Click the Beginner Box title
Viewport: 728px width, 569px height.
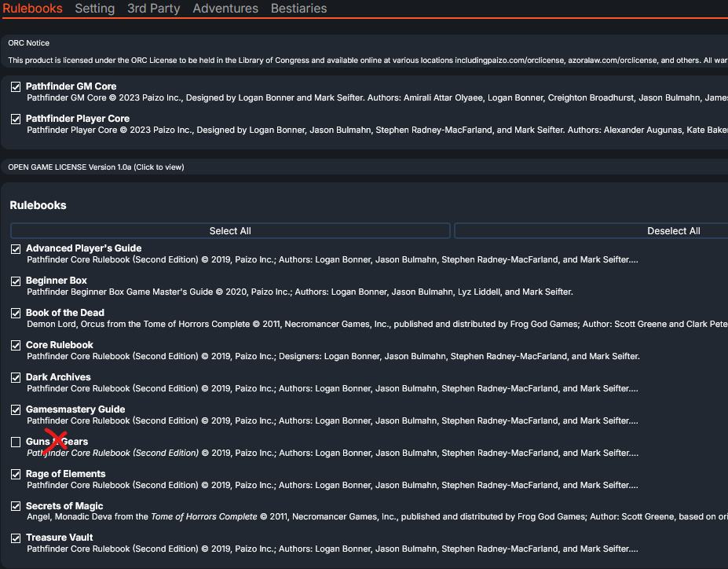pos(57,281)
